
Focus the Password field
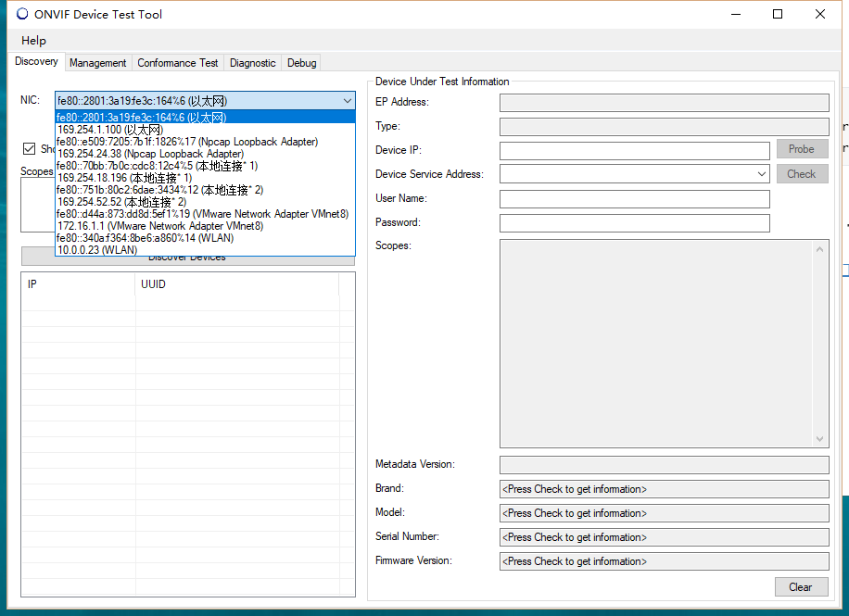[x=635, y=223]
